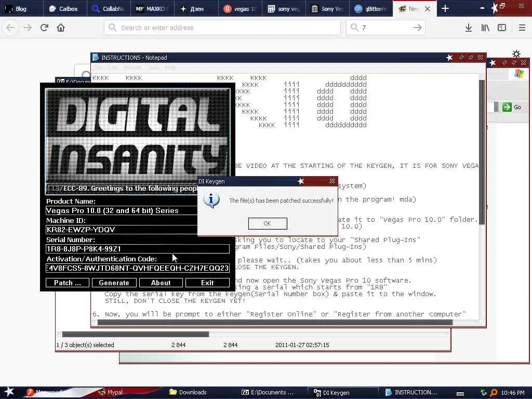Switch to the vegas Yandex tab

pyautogui.click(x=240, y=9)
